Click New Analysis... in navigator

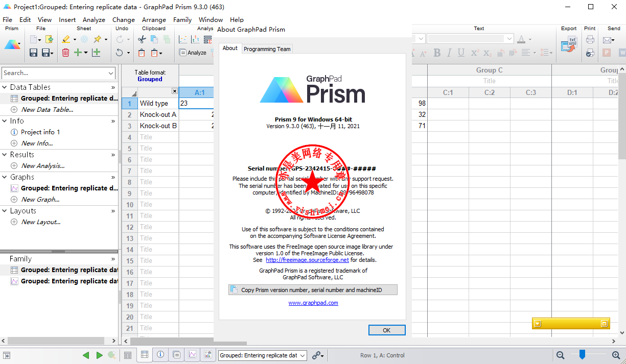coord(43,166)
